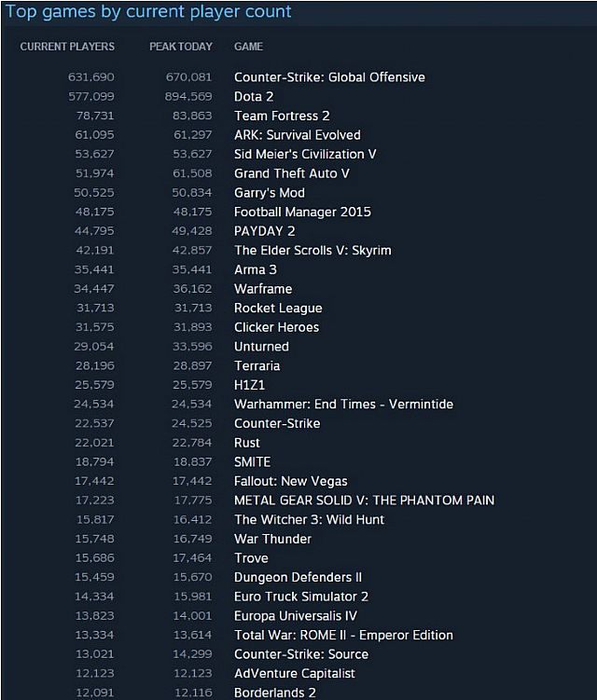Open Sid Meier's Civilization V link
The image size is (597, 700).
[x=305, y=154]
